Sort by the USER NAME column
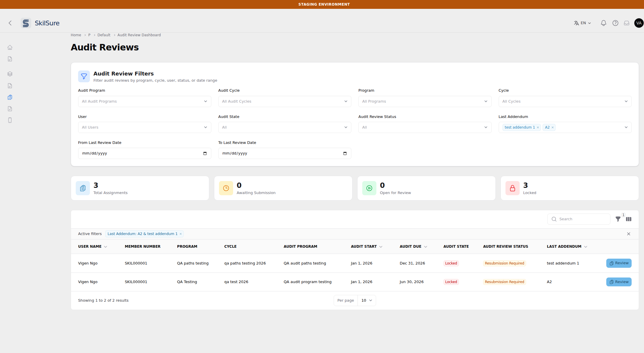 click(93, 247)
